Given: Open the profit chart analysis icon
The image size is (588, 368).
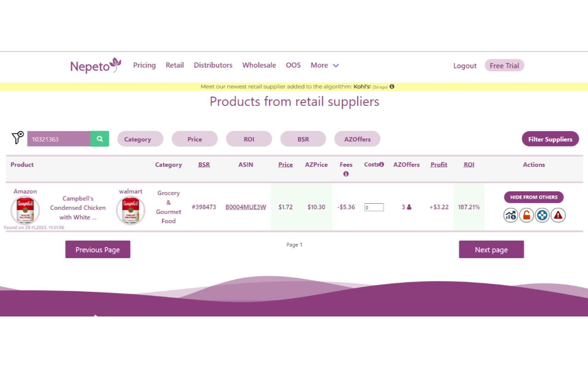Looking at the screenshot, I should [511, 215].
